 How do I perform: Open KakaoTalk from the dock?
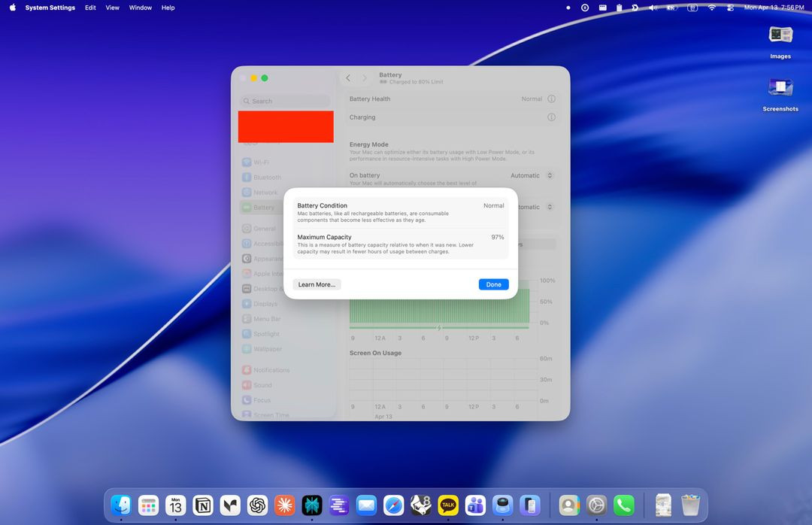tap(448, 505)
